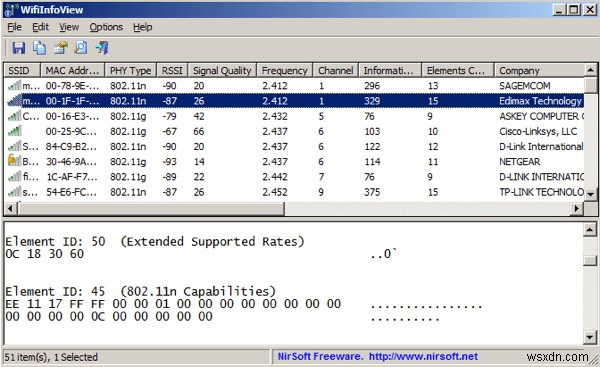Click lower pane scrollbar up arrow

[589, 230]
